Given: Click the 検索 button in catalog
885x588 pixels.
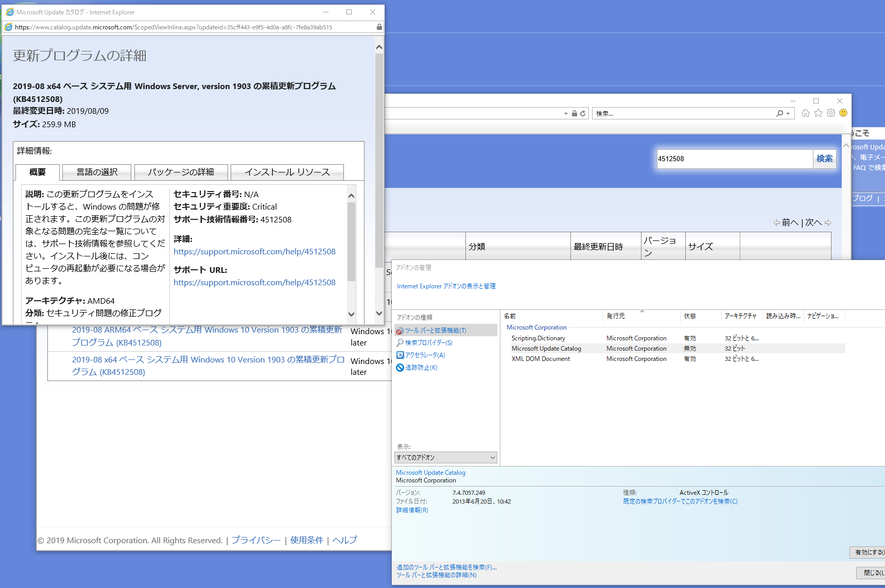Looking at the screenshot, I should click(x=824, y=159).
